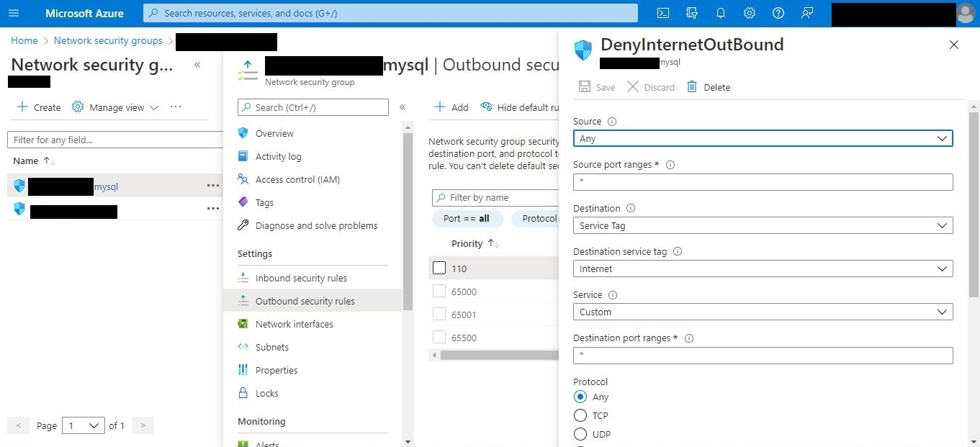Expand the Manage view dropdown chevron
Viewport: 980px width, 447px height.
[x=153, y=108]
